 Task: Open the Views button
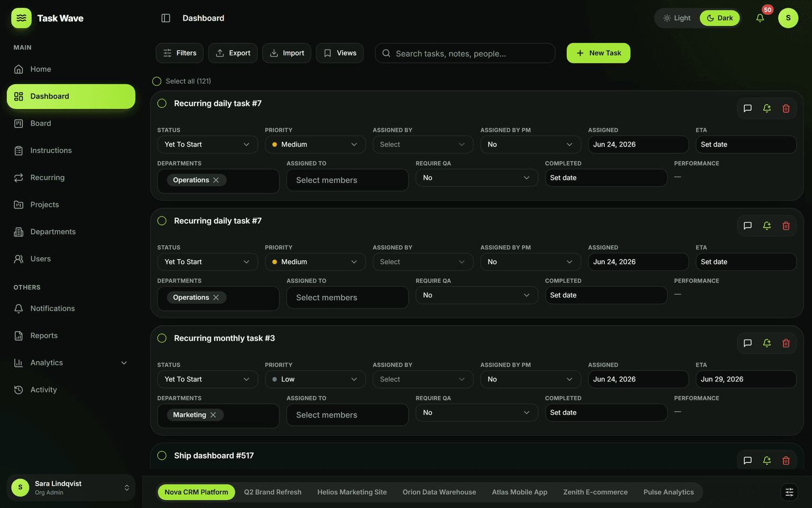coord(340,53)
